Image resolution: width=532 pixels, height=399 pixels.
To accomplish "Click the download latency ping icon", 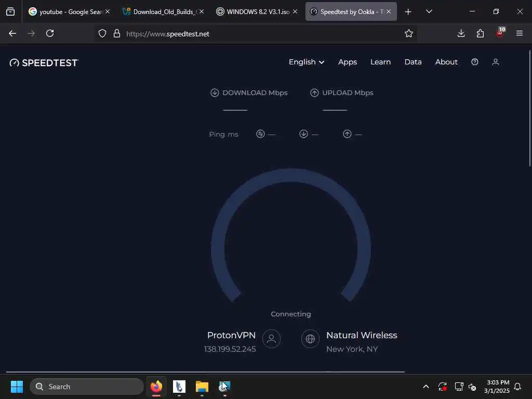I will [x=303, y=134].
